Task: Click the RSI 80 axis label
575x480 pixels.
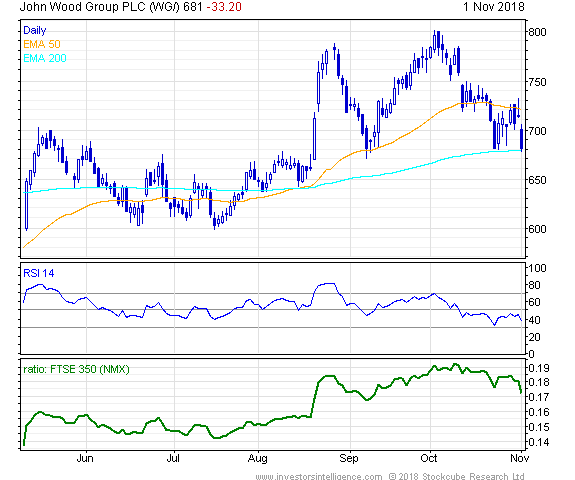Action: pos(534,285)
